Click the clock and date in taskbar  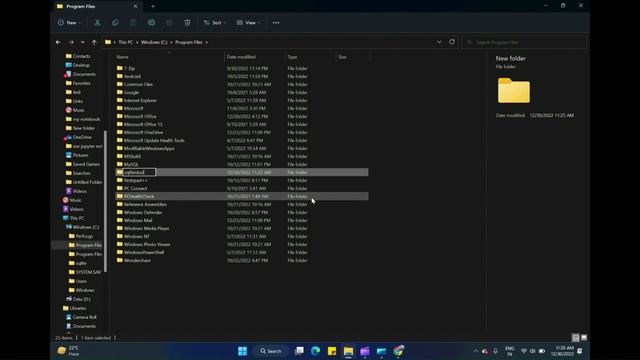pos(562,351)
